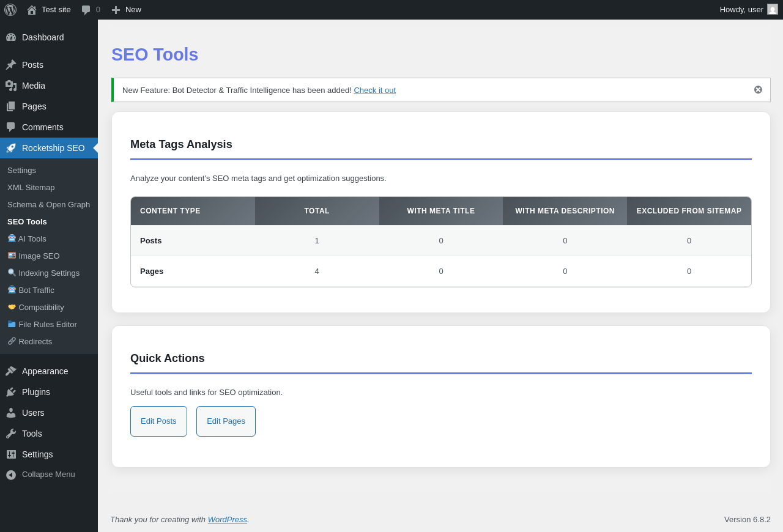Viewport: 783px width, 532px height.
Task: Click the Dashboard gauge icon
Action: point(11,37)
